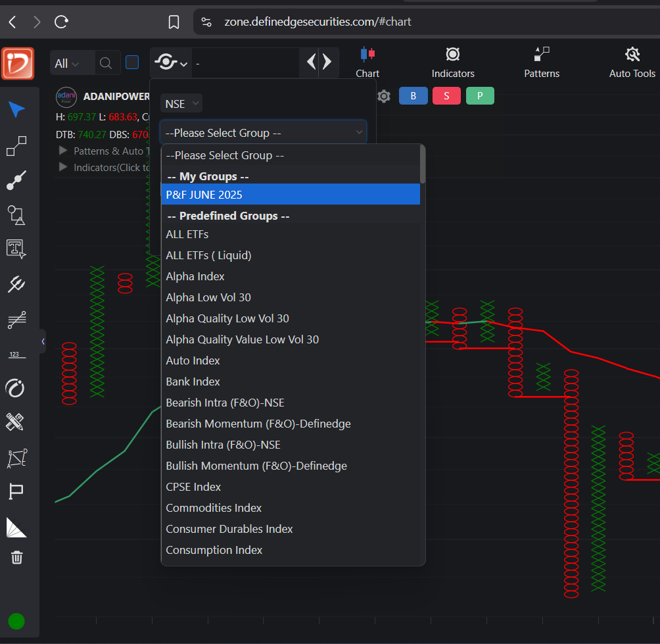Screen dimensions: 660x644
Task: Select Alpha Index group
Action: click(x=291, y=276)
